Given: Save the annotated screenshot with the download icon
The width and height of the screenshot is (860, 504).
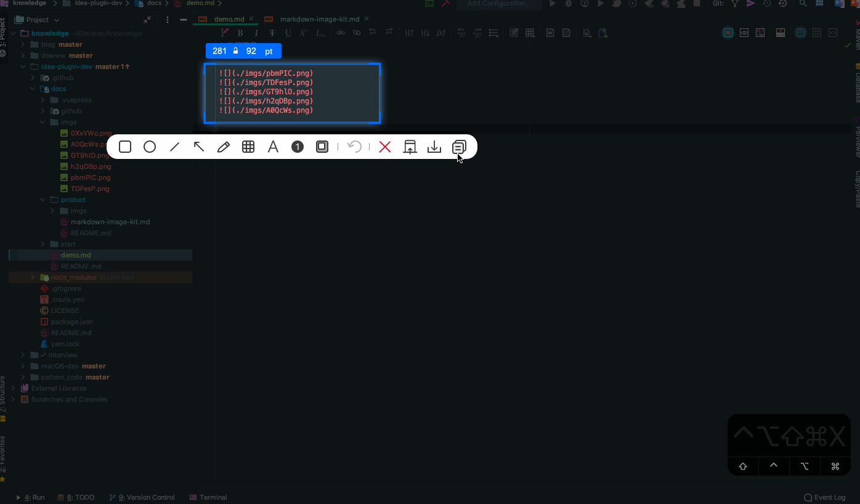Looking at the screenshot, I should (434, 147).
